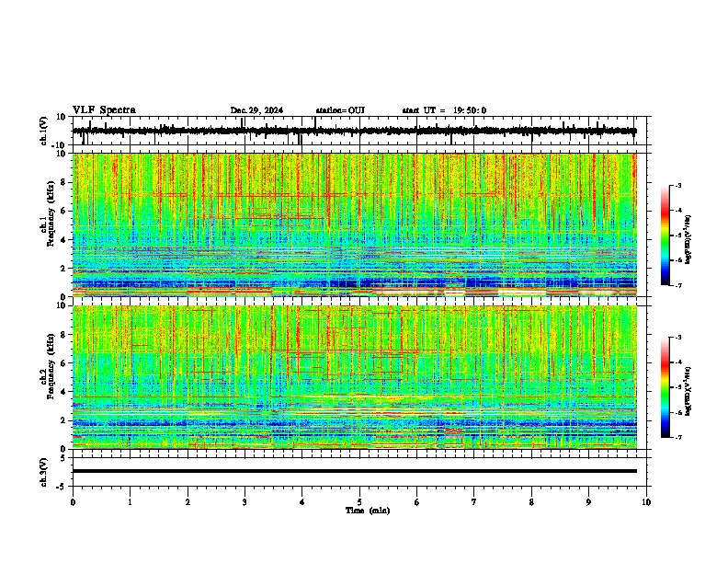Click inside the ch.2 spectrogram panel
The height and width of the screenshot is (563, 728).
pos(354,377)
